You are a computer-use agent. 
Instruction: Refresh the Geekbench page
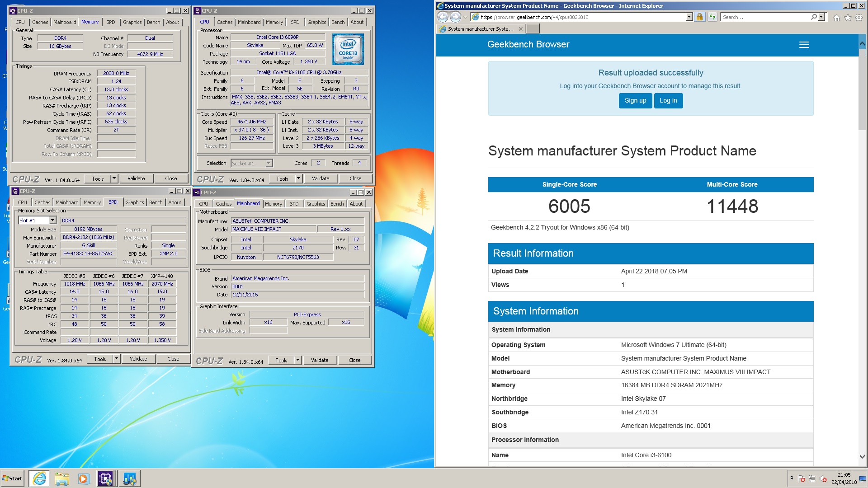pos(712,17)
